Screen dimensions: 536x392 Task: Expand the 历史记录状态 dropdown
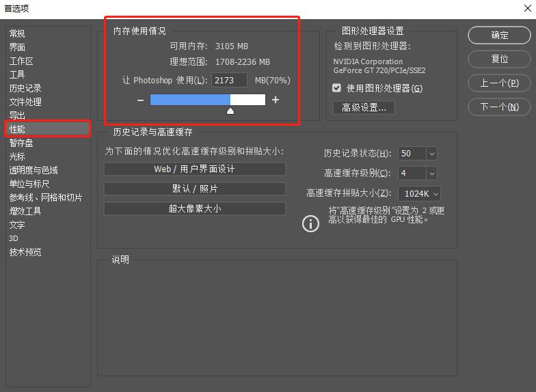pos(431,154)
